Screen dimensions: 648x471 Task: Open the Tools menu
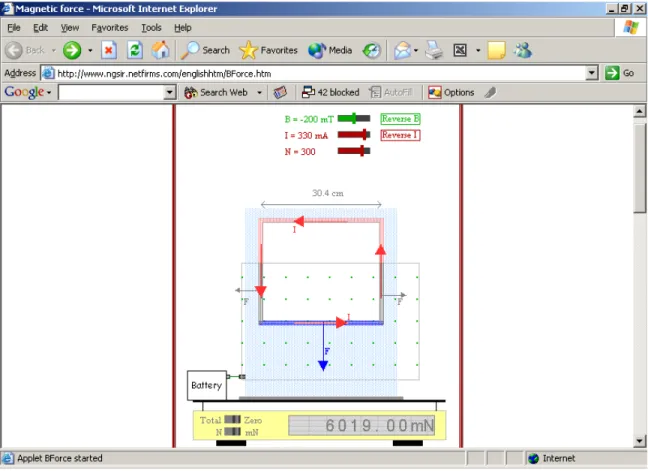[151, 28]
